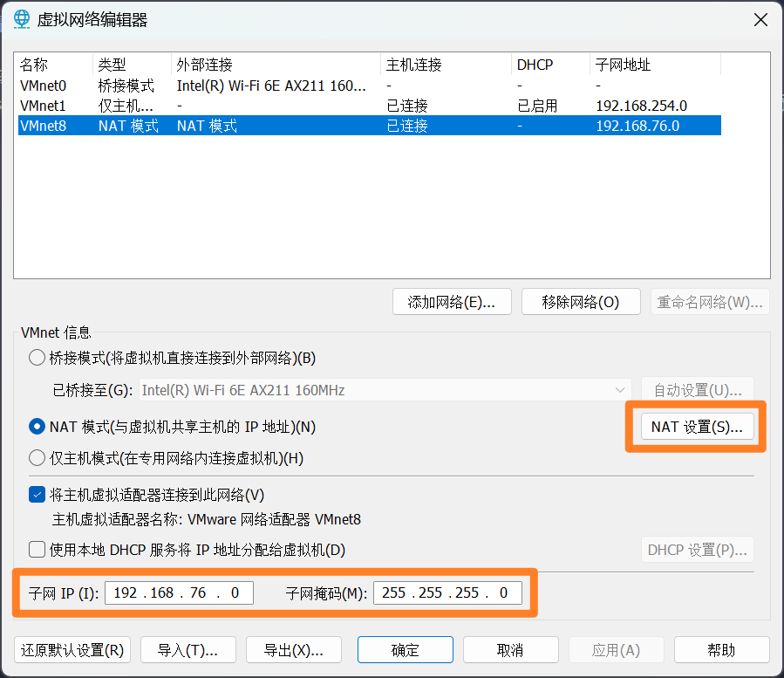784x678 pixels.
Task: Click the 导出(X) button
Action: pos(294,650)
